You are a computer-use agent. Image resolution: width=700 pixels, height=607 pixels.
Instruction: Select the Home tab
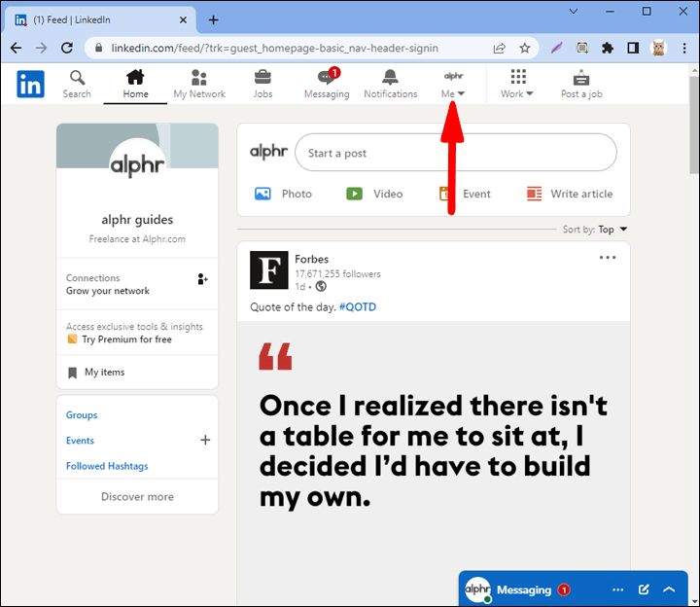point(135,84)
